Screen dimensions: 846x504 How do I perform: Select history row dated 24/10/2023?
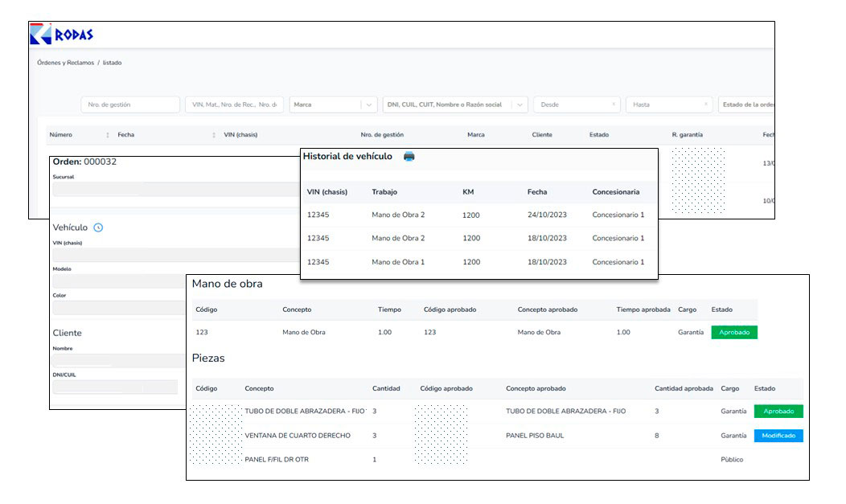pos(478,215)
